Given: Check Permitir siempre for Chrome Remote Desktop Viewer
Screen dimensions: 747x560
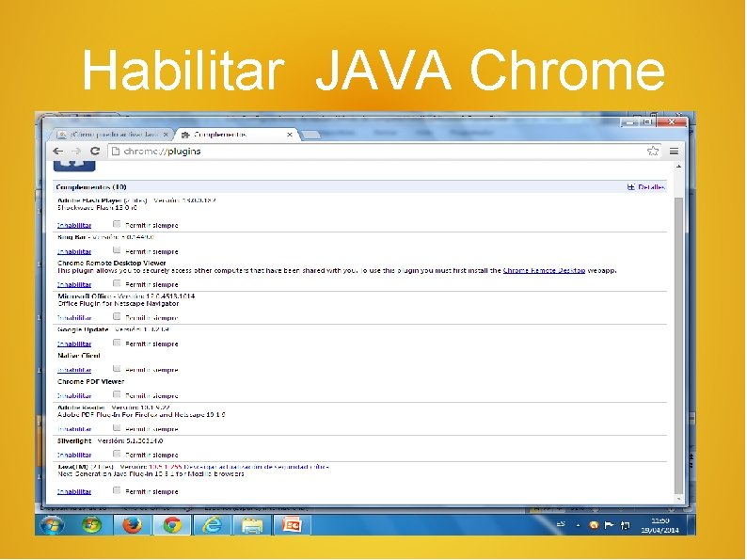Looking at the screenshot, I should coord(117,283).
